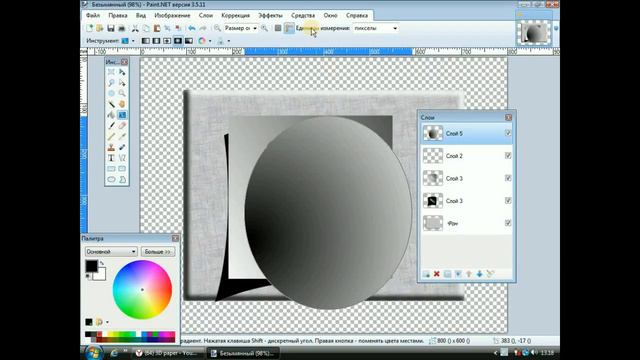Open palette management dropdown arrow

[107, 322]
